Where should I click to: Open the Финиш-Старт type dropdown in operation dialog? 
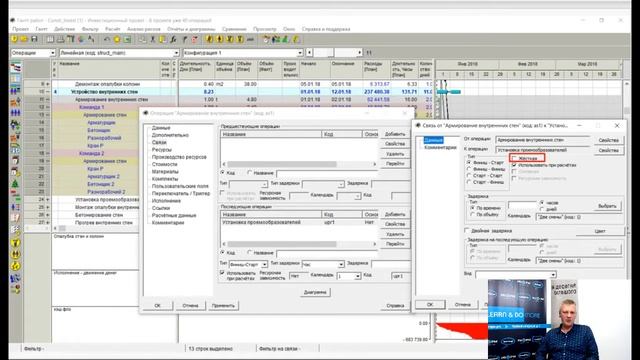point(264,264)
